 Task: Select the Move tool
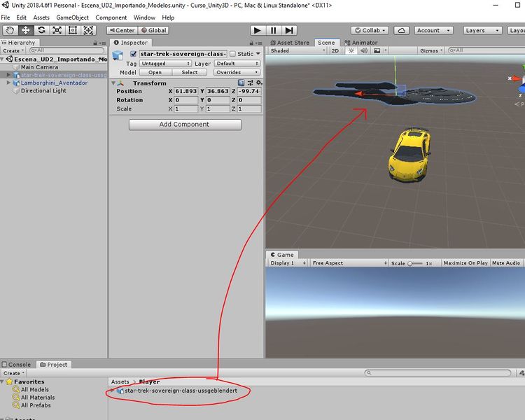coord(25,30)
